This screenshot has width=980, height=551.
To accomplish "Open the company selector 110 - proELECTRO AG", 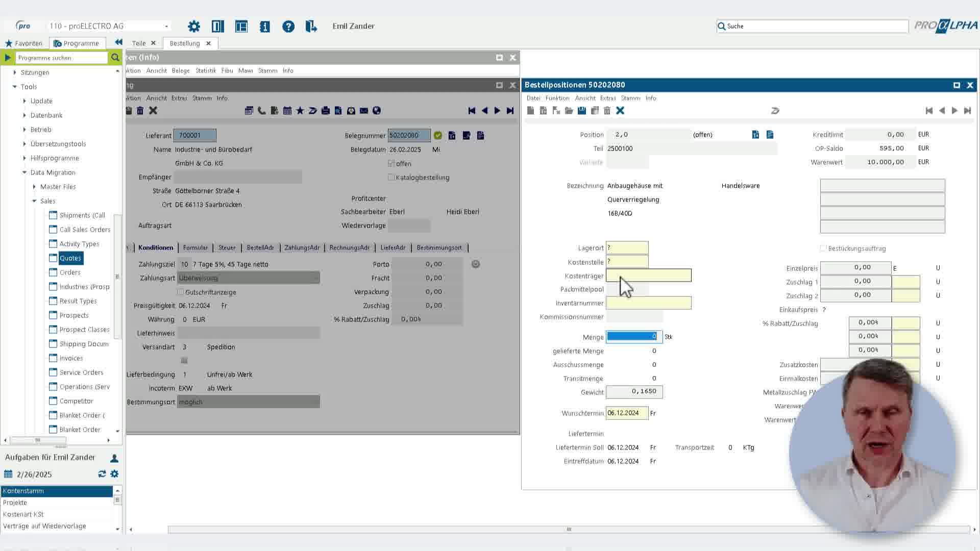I will click(109, 26).
